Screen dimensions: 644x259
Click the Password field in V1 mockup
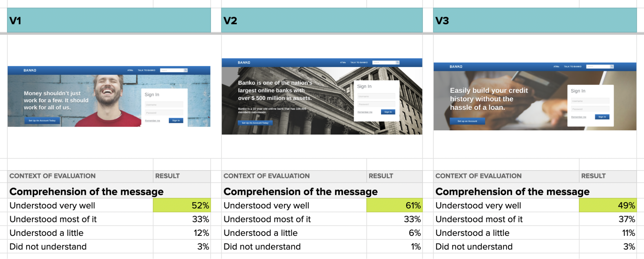pos(164,113)
